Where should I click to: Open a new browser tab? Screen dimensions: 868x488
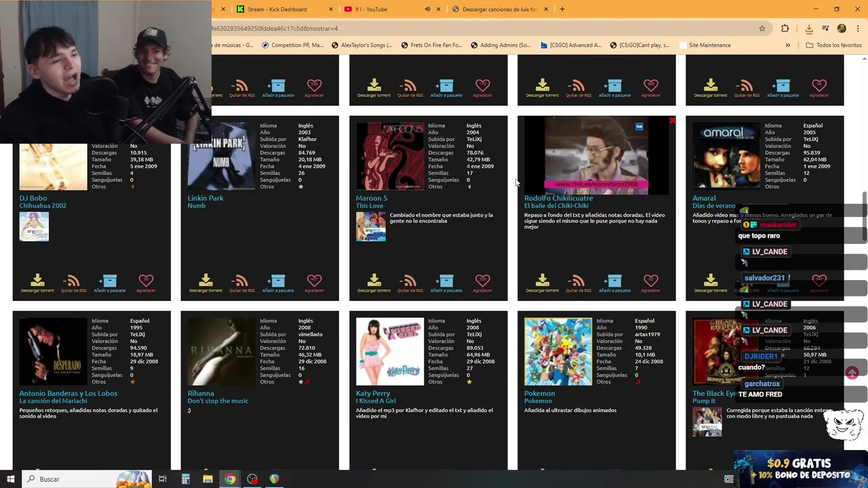562,9
